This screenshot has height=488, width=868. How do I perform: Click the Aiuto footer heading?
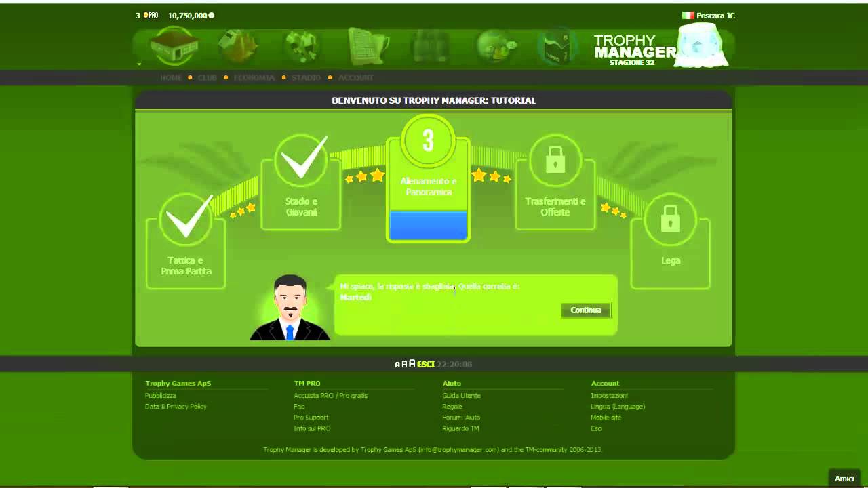tap(452, 384)
